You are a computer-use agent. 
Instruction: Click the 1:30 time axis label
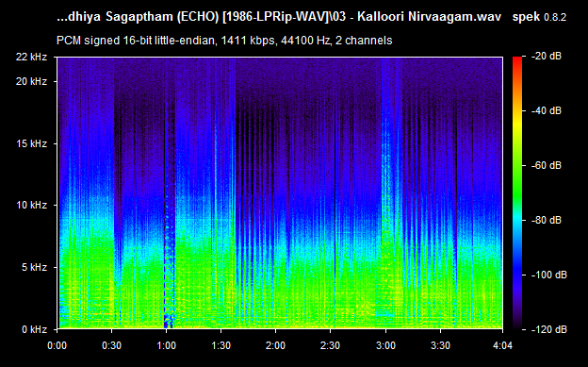click(220, 345)
